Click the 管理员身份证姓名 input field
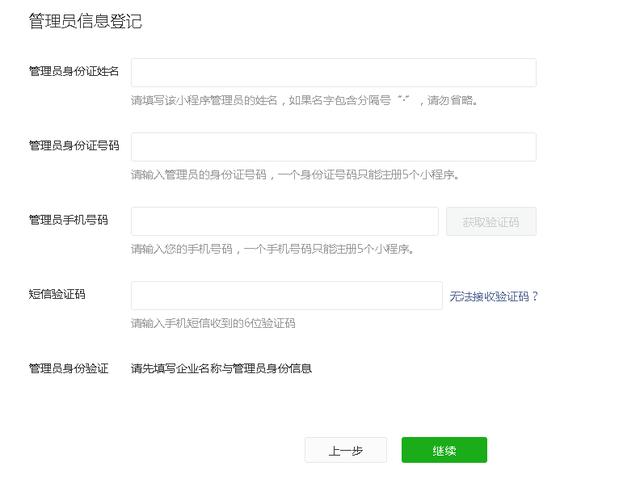The image size is (640, 479). (x=333, y=73)
